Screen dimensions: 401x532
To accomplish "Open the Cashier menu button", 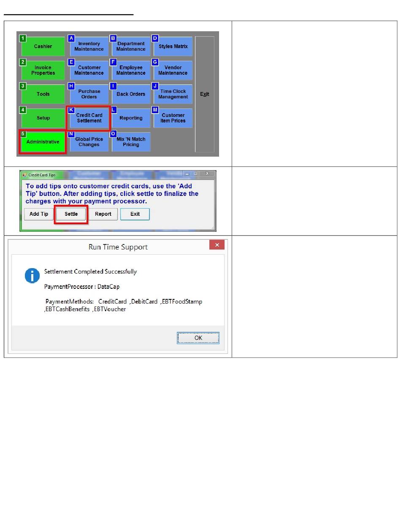I will (43, 46).
